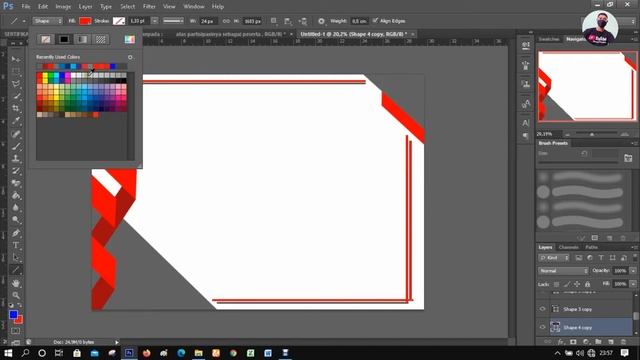Screen dimensions: 640x360
Task: Toggle Align Edges checkbox
Action: [x=375, y=21]
